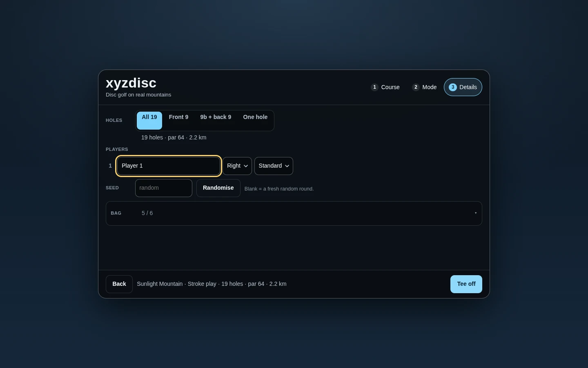The image size is (588, 368).
Task: Click Tee off to start round
Action: coord(466,284)
